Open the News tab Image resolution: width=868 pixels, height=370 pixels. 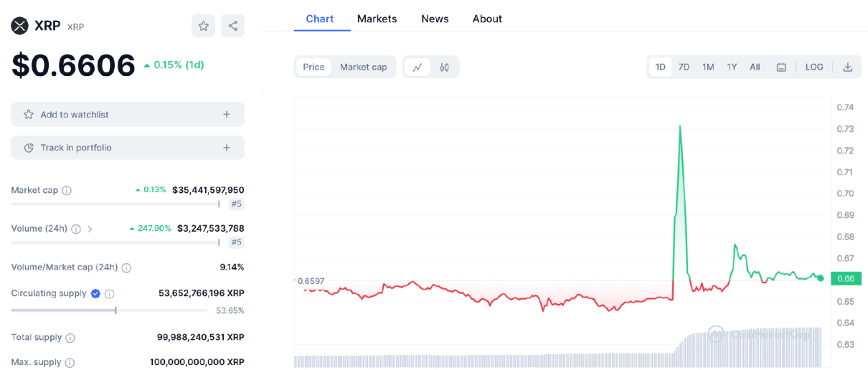click(435, 19)
